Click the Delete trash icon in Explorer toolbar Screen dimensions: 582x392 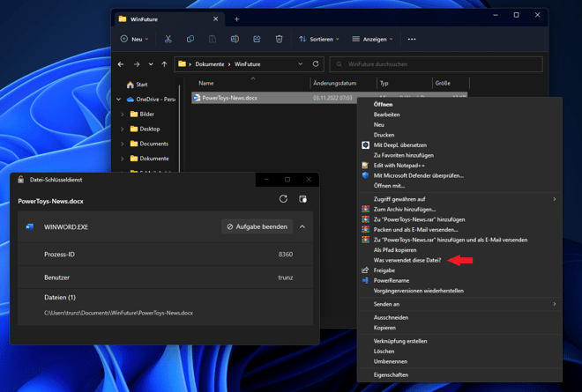(x=280, y=39)
